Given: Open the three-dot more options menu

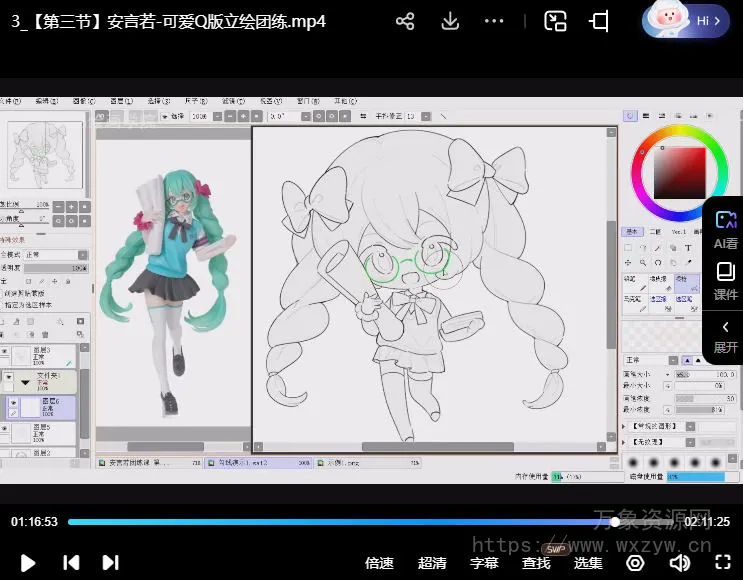Looking at the screenshot, I should tap(494, 21).
